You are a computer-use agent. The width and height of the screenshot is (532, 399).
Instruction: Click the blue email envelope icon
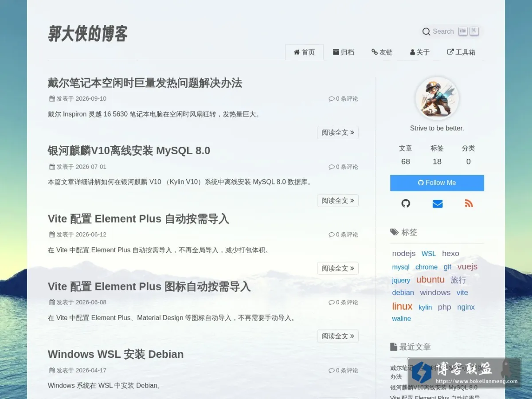438,203
